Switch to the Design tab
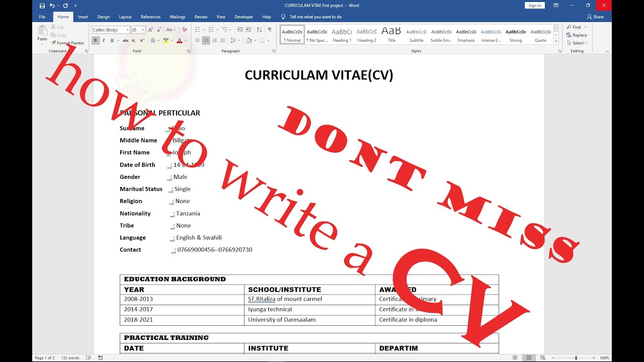Viewport: 644px width, 362px height. [104, 17]
